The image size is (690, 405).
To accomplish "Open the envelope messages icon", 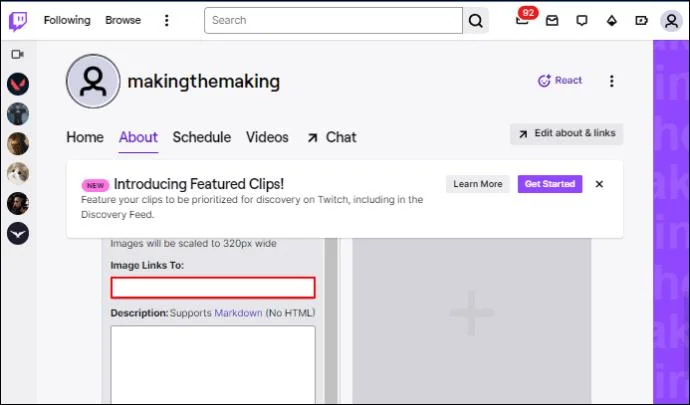I will [552, 20].
